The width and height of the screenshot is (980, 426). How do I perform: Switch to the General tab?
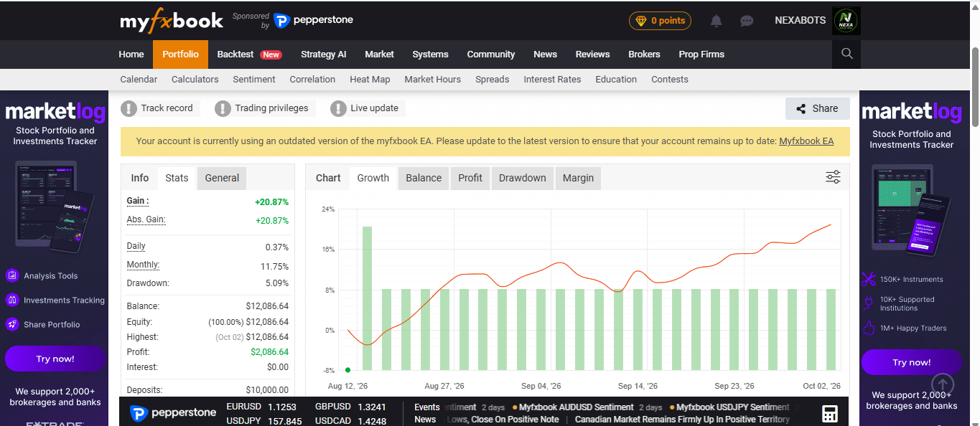222,178
